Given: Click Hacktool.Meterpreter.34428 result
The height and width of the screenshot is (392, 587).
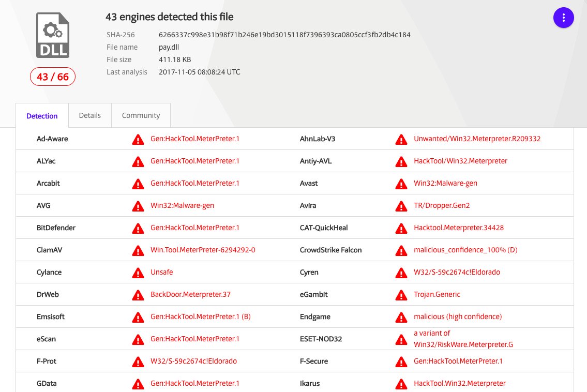Looking at the screenshot, I should pyautogui.click(x=459, y=228).
